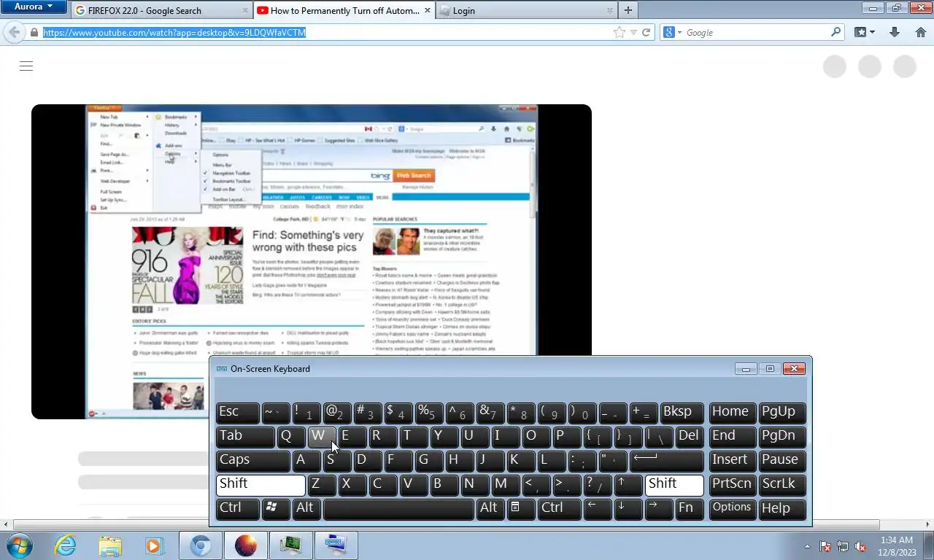Image resolution: width=934 pixels, height=560 pixels.
Task: Open the network tray icon
Action: click(843, 546)
